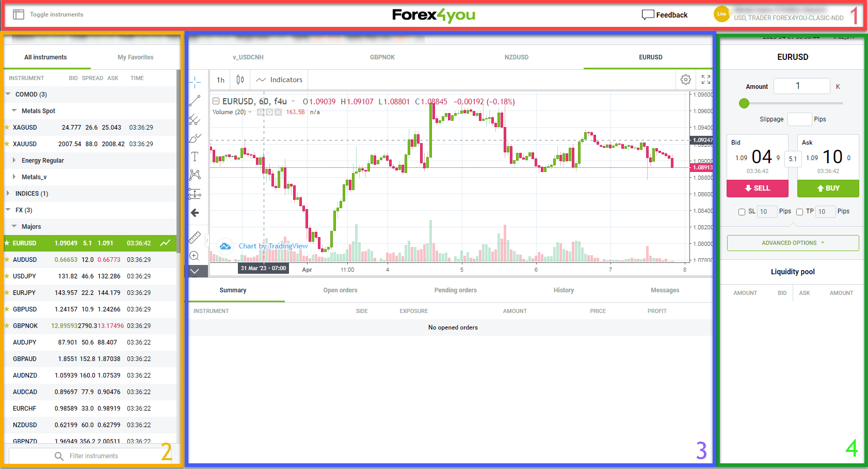Open the ADVANCED OPTIONS dropdown
868x469 pixels.
coord(793,243)
